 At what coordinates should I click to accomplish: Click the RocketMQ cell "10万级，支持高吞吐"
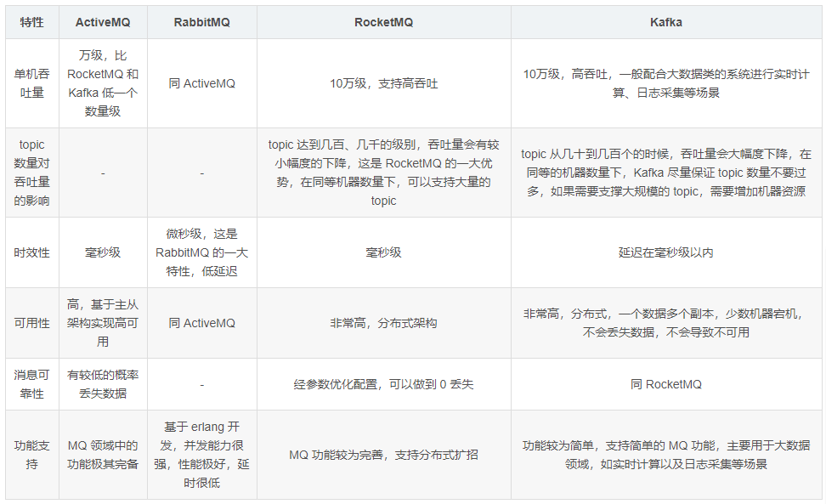pyautogui.click(x=383, y=83)
